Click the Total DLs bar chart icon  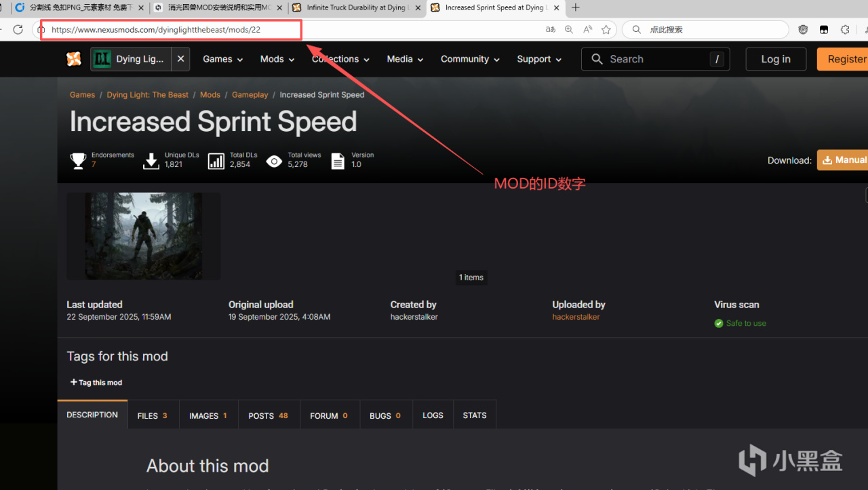[216, 161]
